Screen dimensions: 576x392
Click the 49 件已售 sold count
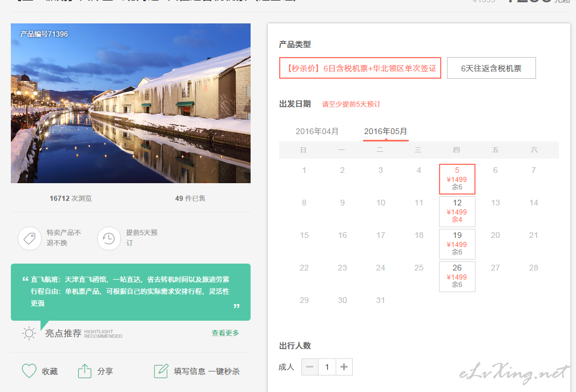190,199
